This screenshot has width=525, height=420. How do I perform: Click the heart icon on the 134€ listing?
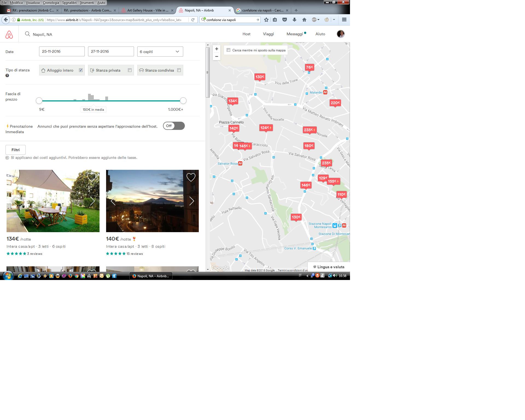point(92,177)
